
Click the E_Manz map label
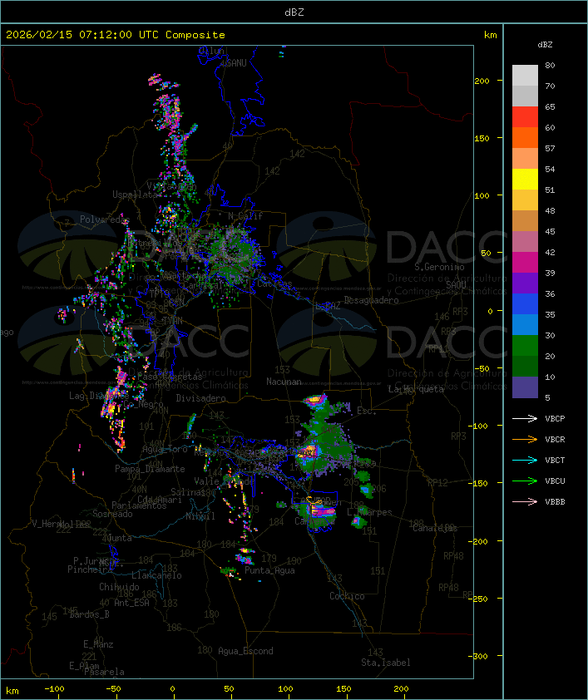tap(98, 644)
